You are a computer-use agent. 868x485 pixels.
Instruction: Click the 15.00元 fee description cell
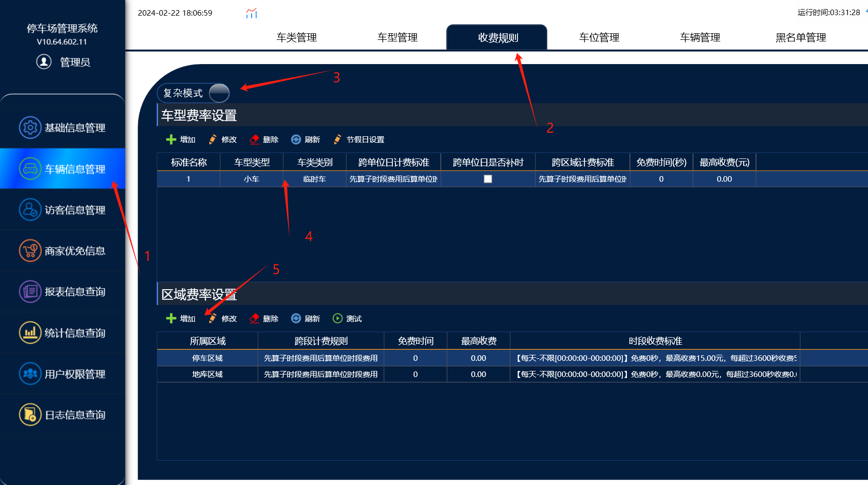point(655,358)
